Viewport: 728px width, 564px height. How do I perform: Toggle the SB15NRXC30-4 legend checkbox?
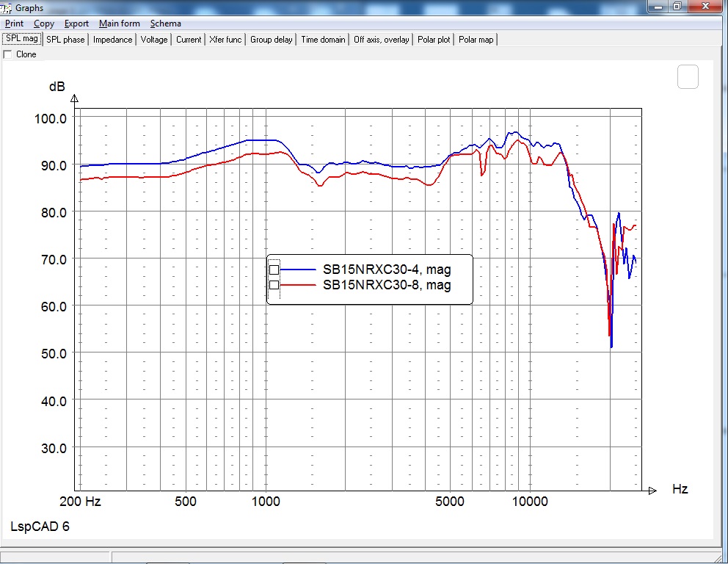point(274,270)
